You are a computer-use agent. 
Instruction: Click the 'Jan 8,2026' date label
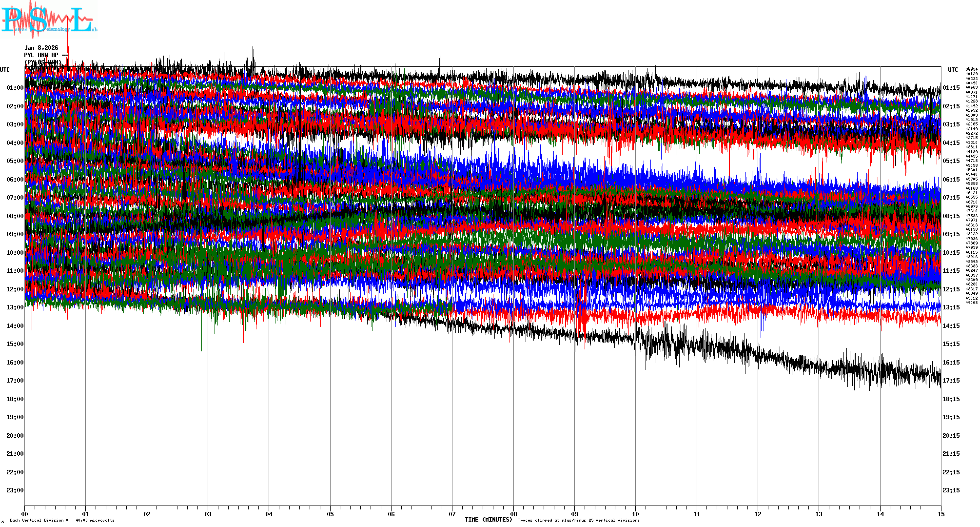41,48
